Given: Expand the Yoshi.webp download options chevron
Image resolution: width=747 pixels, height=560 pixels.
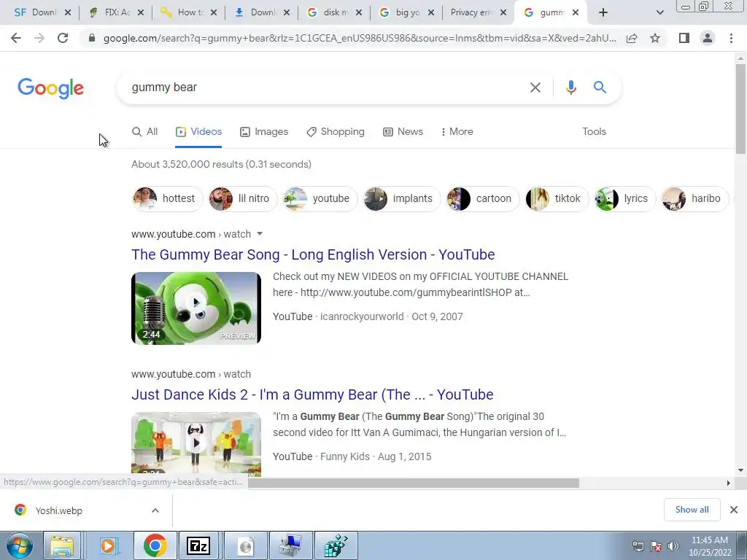Looking at the screenshot, I should point(155,510).
